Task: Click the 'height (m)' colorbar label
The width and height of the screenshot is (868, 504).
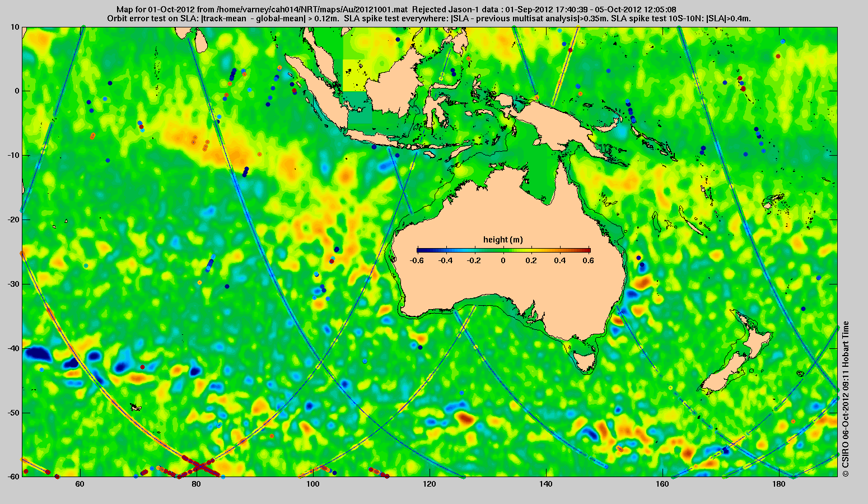Action: click(503, 240)
